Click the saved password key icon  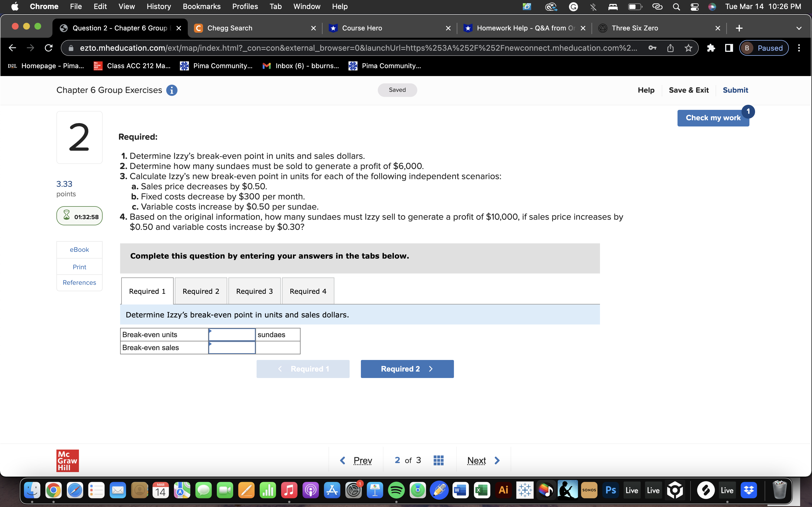[652, 48]
